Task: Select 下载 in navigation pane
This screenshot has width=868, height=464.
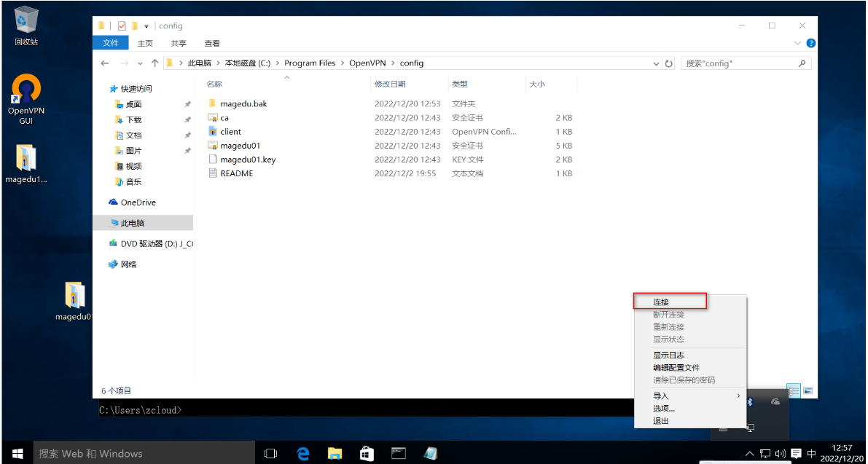Action: [134, 119]
